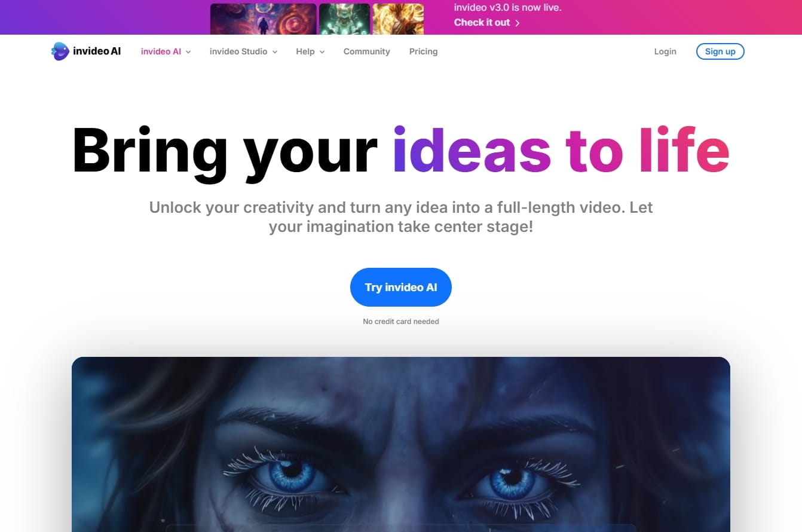Open the Pricing page
Screen dimensions: 802x532
tap(424, 51)
